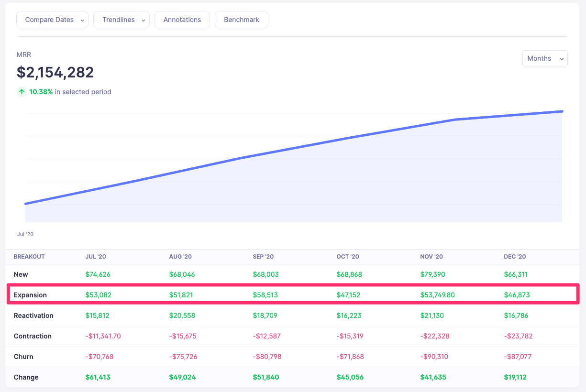586x392 pixels.
Task: Select the Contraction breakout row label
Action: point(33,336)
